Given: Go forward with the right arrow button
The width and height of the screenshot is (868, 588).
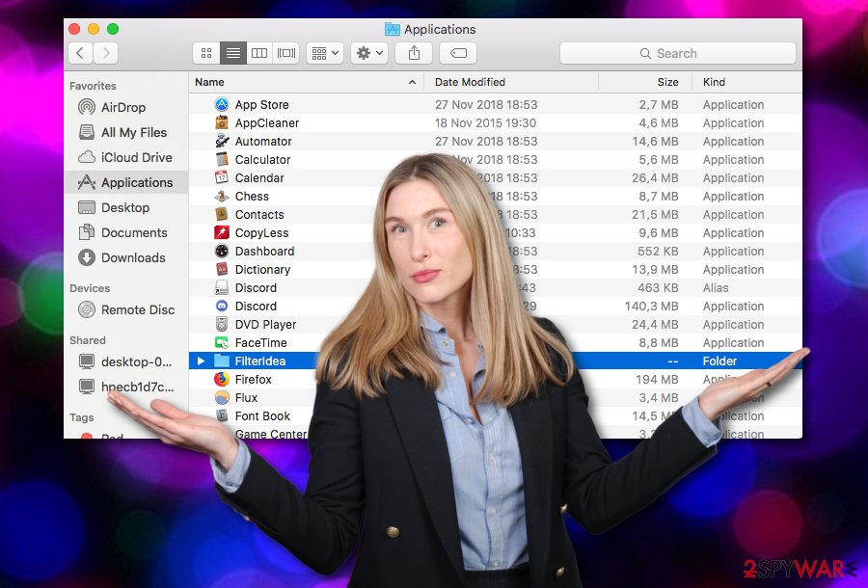Looking at the screenshot, I should pyautogui.click(x=106, y=53).
